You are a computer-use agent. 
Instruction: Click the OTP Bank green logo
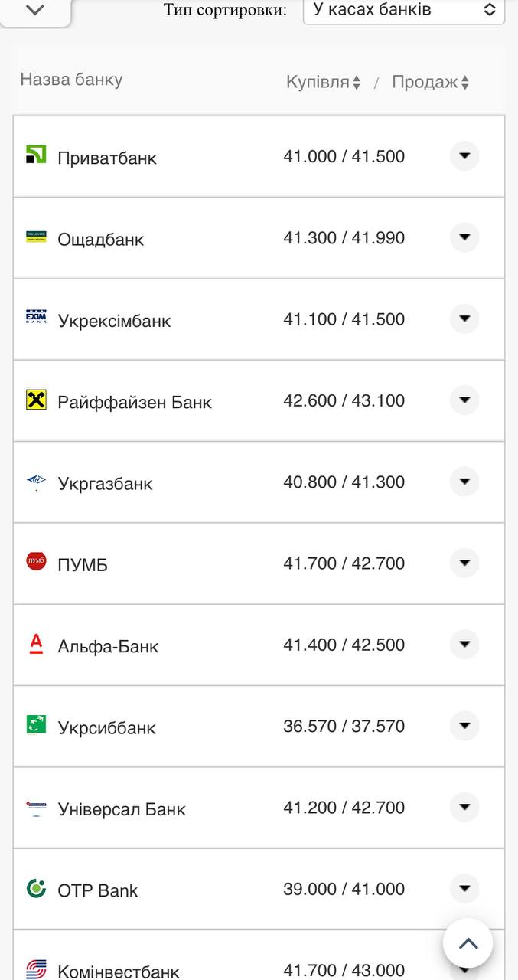click(x=36, y=888)
